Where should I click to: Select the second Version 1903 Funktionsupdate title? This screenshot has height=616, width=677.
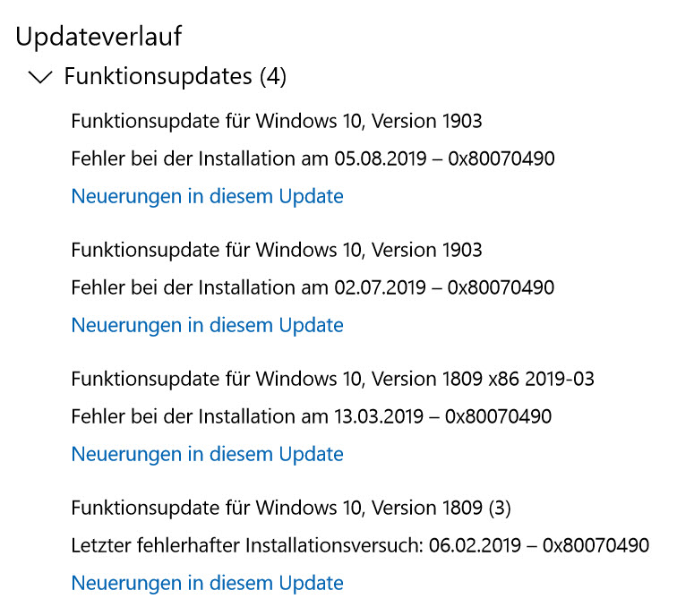click(x=276, y=250)
